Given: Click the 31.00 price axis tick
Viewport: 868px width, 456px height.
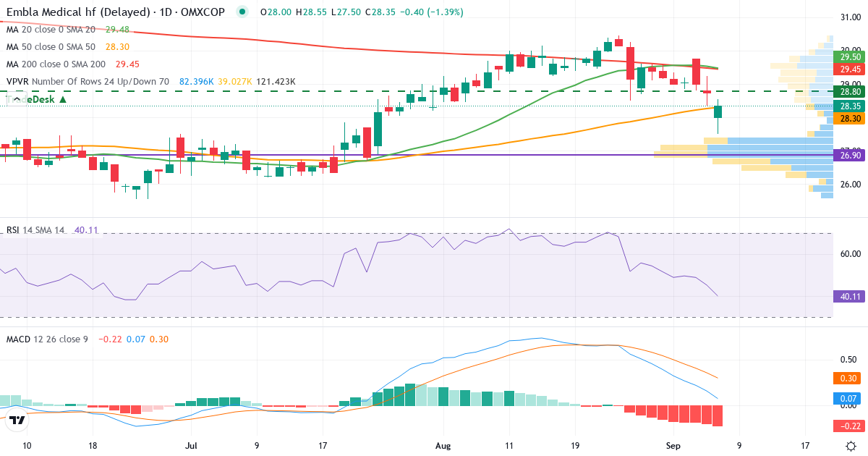Looking at the screenshot, I should [x=849, y=17].
